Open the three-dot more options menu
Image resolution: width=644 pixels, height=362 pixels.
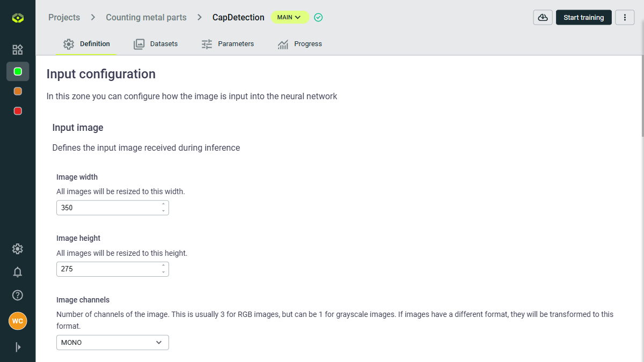[625, 18]
